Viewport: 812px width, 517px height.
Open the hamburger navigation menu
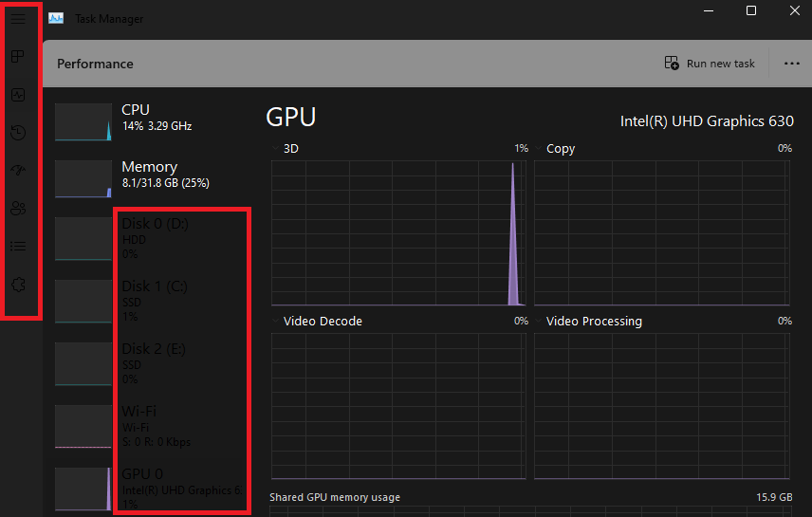(18, 19)
